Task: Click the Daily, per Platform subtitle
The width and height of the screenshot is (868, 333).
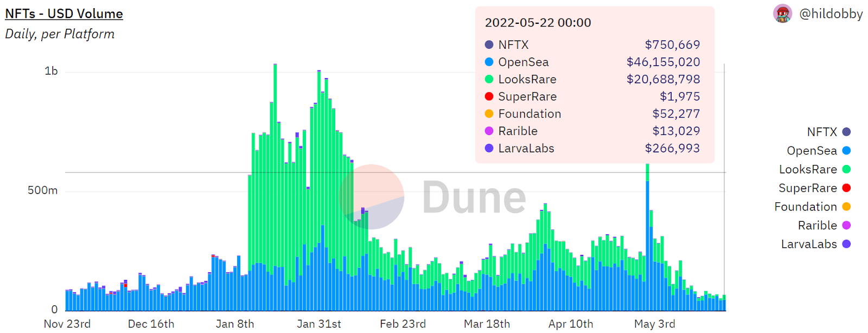Action: click(x=60, y=34)
